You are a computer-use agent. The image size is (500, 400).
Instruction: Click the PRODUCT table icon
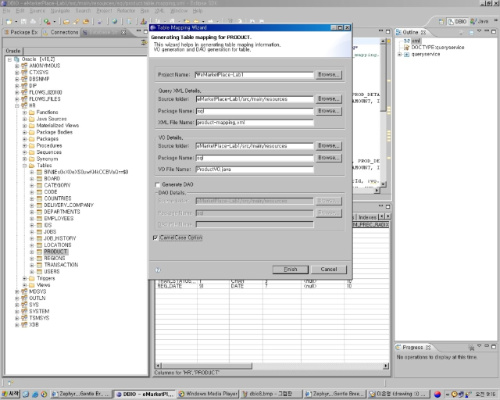pos(39,252)
